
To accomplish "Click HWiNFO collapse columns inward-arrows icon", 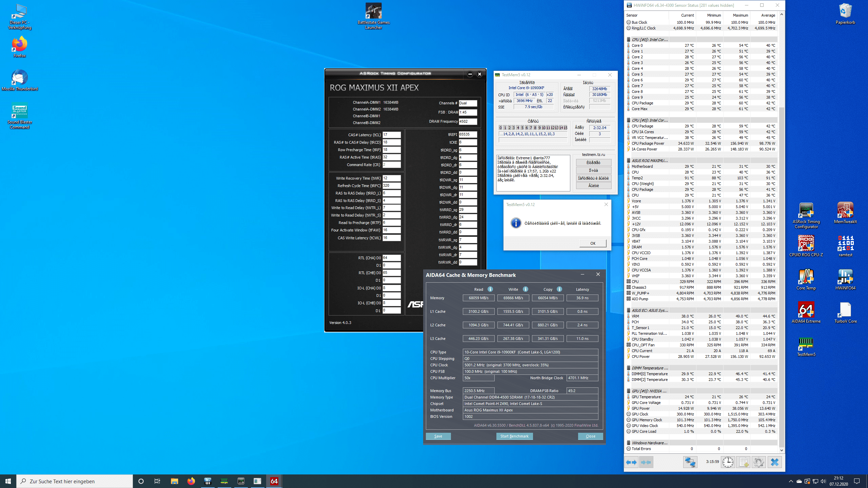I will pyautogui.click(x=646, y=462).
